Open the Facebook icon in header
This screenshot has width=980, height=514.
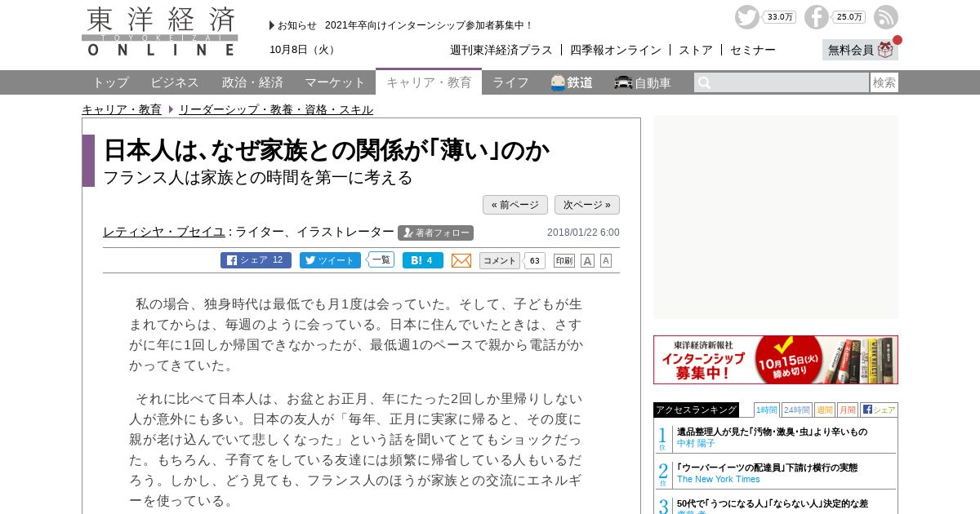coord(817,17)
